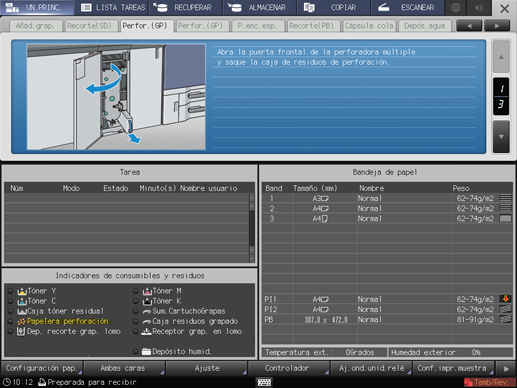Select tray 1 A3 paper row
This screenshot has width=517, height=388.
point(387,198)
